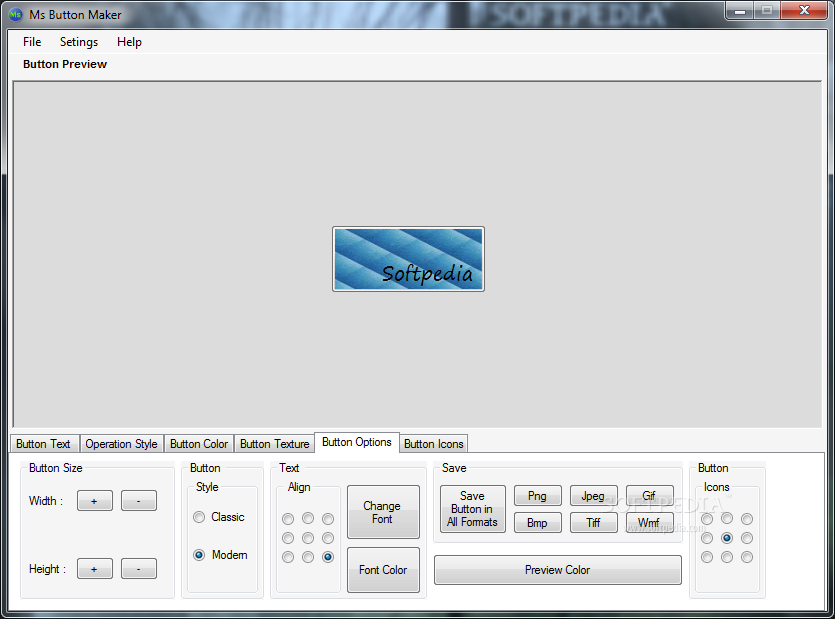Save the button as Gif
The image size is (835, 619).
(x=650, y=496)
